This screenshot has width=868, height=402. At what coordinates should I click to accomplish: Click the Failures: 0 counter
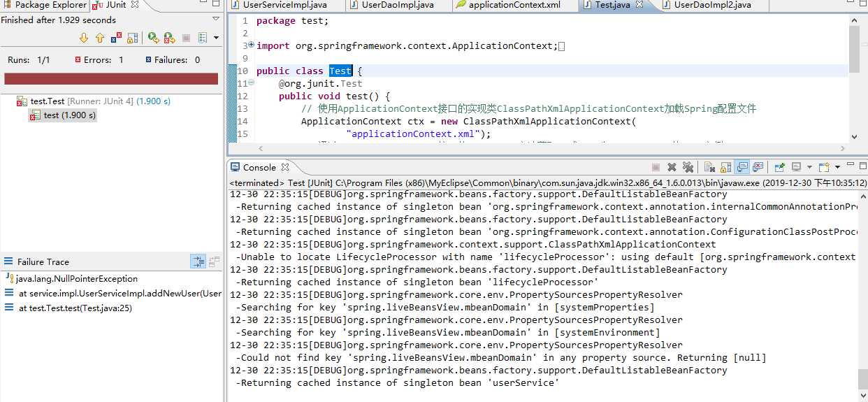pyautogui.click(x=173, y=60)
